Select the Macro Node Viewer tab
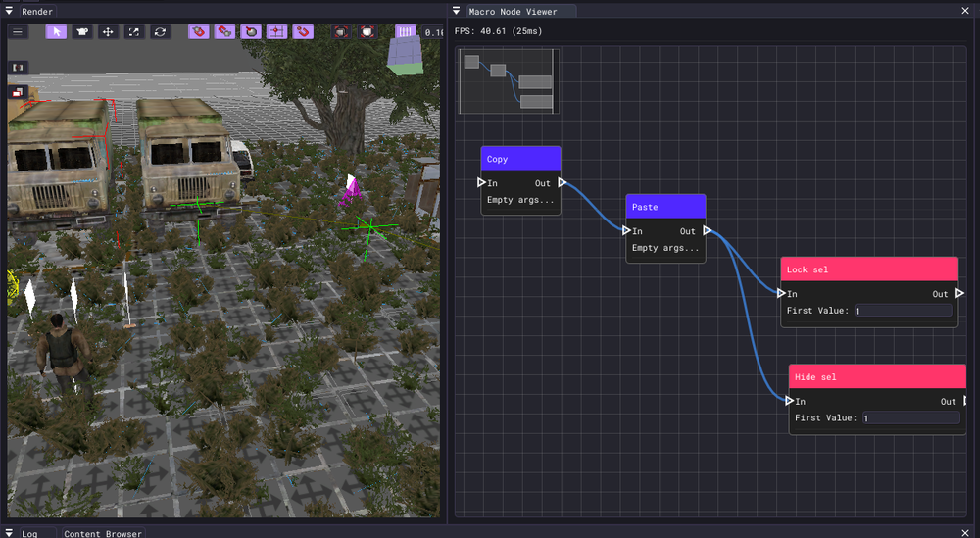980x538 pixels. [x=514, y=11]
